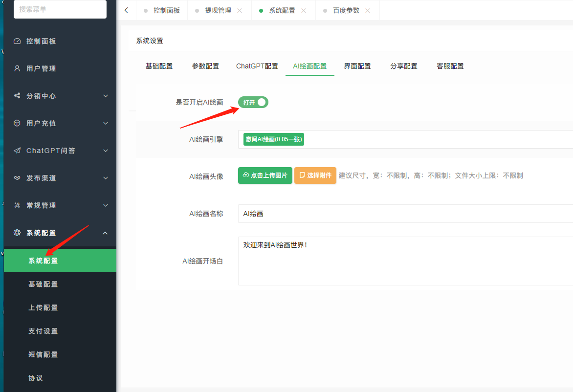Screen dimensions: 573x392
Task: Switch to the 基础配置 settings tab
Action: (159, 66)
